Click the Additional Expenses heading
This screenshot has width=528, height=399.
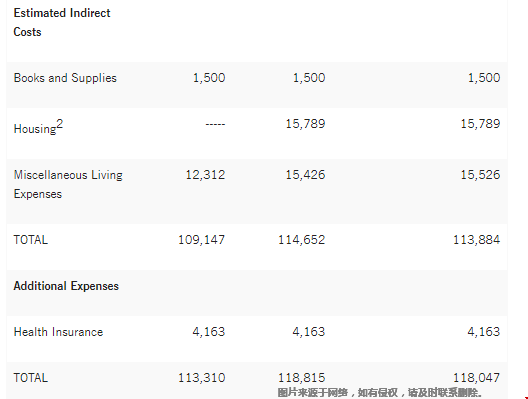[66, 286]
